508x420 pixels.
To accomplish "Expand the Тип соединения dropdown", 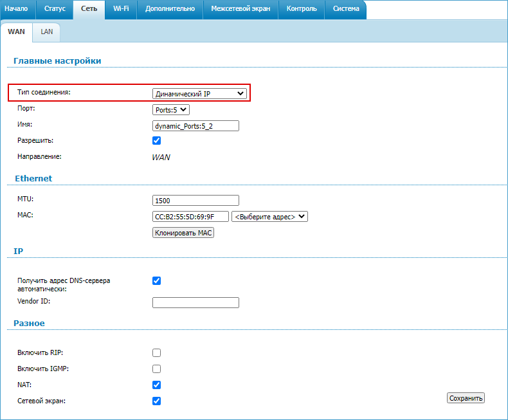I will 199,94.
